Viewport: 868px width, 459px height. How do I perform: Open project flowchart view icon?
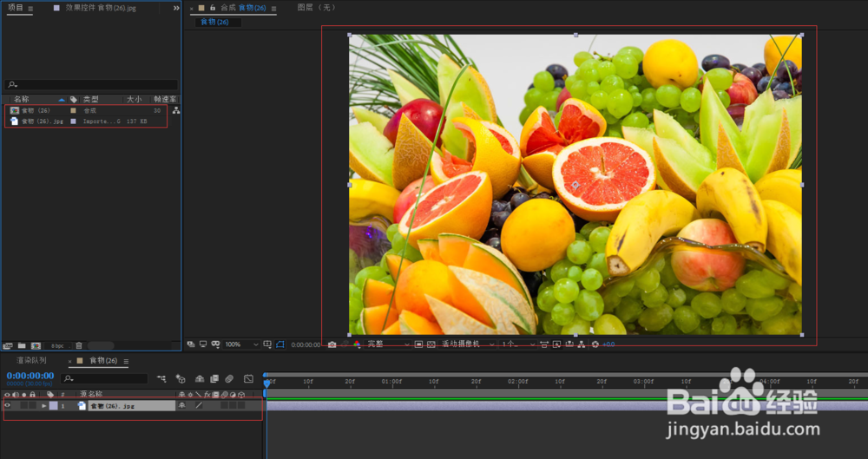click(x=176, y=110)
